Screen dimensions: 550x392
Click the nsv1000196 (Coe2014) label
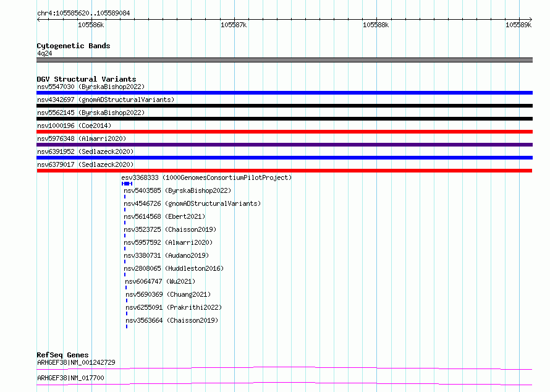click(74, 126)
